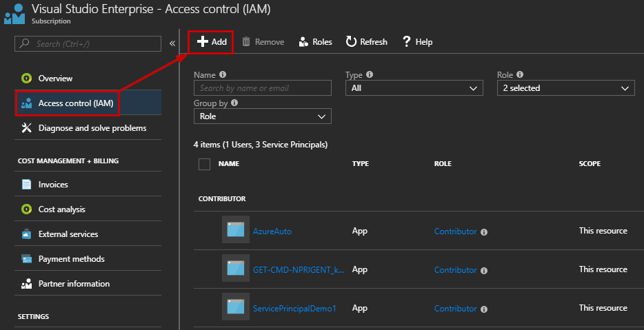Open Roles from the toolbar
Image resolution: width=644 pixels, height=330 pixels.
coord(315,42)
